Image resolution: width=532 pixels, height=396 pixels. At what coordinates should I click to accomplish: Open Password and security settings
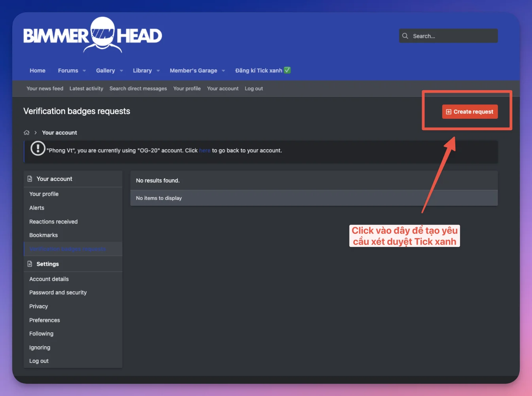(58, 293)
